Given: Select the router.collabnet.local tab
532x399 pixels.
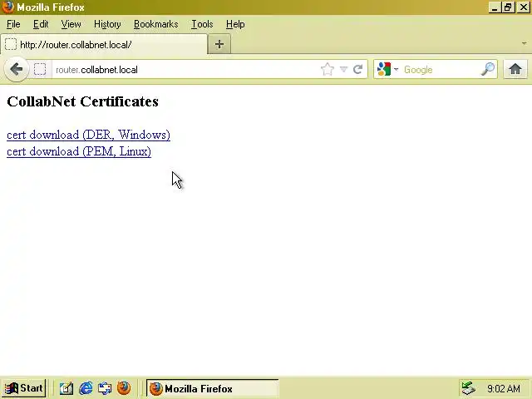Looking at the screenshot, I should click(x=104, y=44).
